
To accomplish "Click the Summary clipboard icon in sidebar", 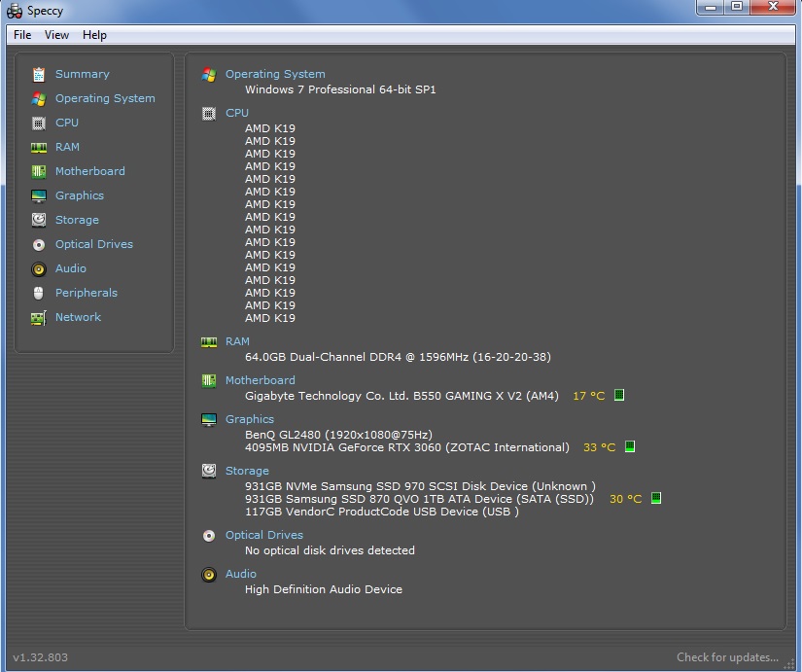I will pos(39,75).
